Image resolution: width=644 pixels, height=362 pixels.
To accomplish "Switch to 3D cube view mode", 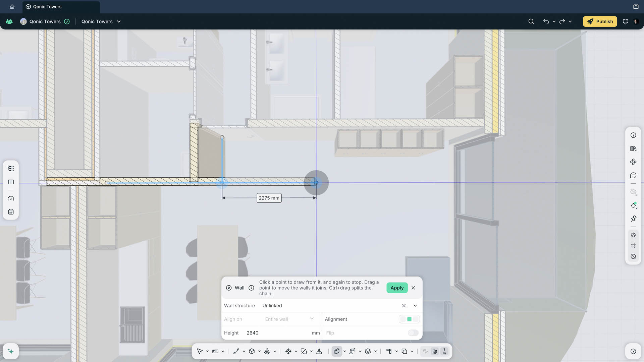I will click(x=633, y=235).
